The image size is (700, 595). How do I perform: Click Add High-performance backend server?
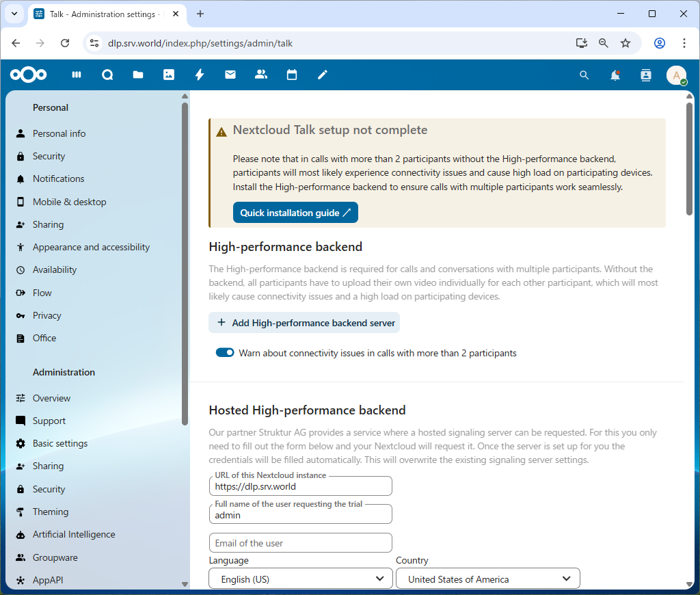tap(304, 323)
